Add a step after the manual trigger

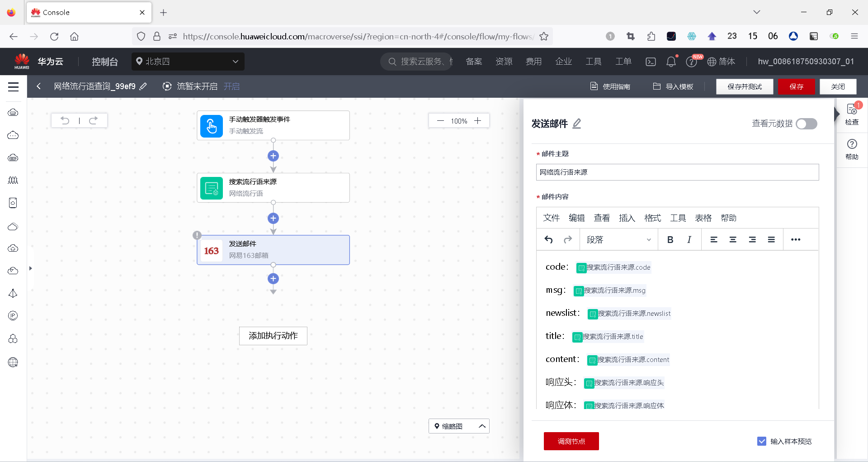click(273, 156)
